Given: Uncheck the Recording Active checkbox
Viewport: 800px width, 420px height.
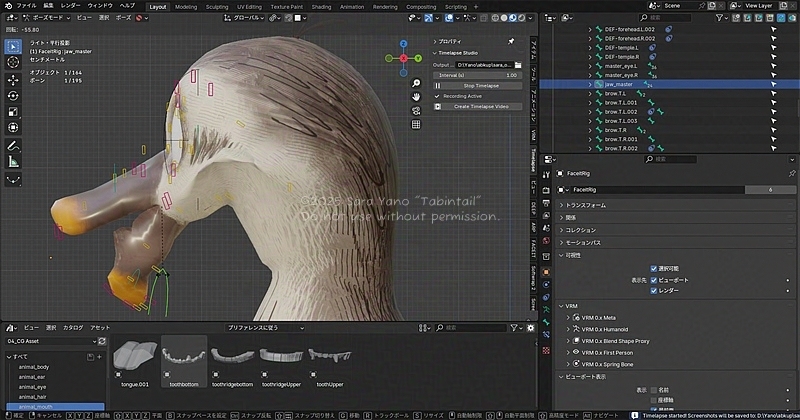Looking at the screenshot, I should pos(438,96).
